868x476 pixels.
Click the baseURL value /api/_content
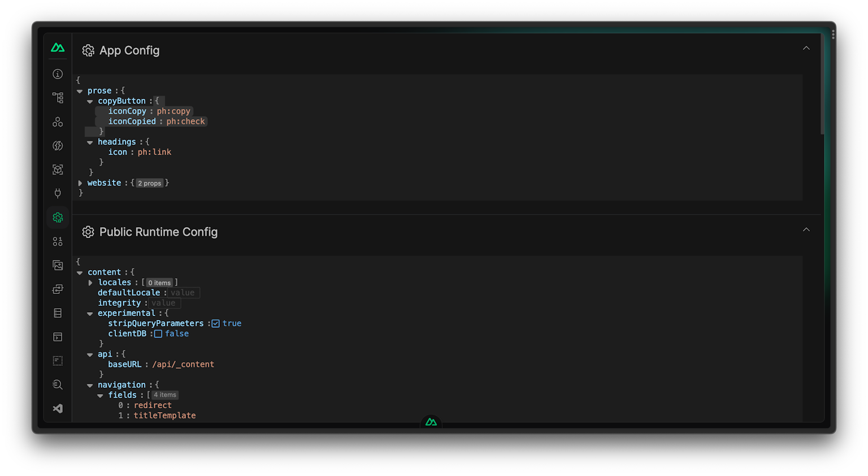pyautogui.click(x=183, y=365)
